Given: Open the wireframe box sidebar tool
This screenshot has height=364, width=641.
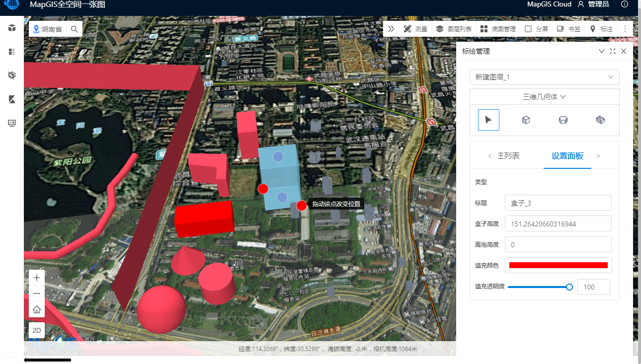Looking at the screenshot, I should pyautogui.click(x=12, y=75).
